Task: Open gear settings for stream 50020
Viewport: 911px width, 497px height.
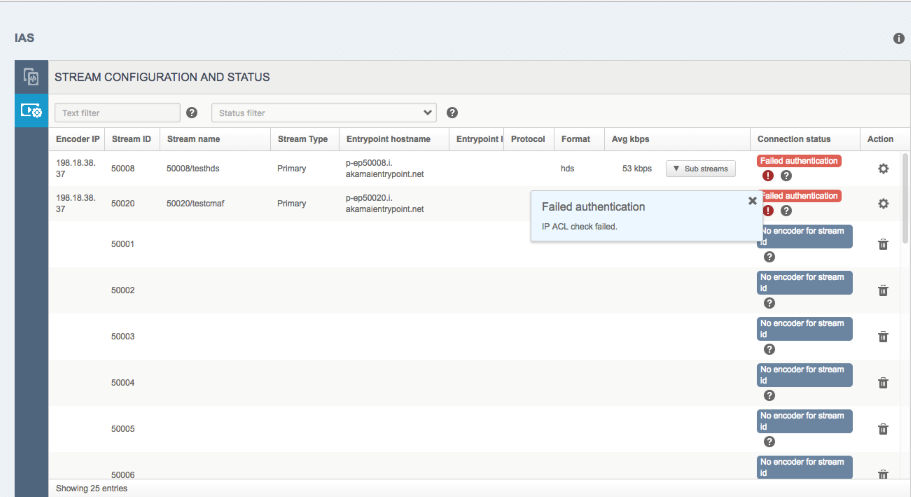Action: (x=883, y=203)
